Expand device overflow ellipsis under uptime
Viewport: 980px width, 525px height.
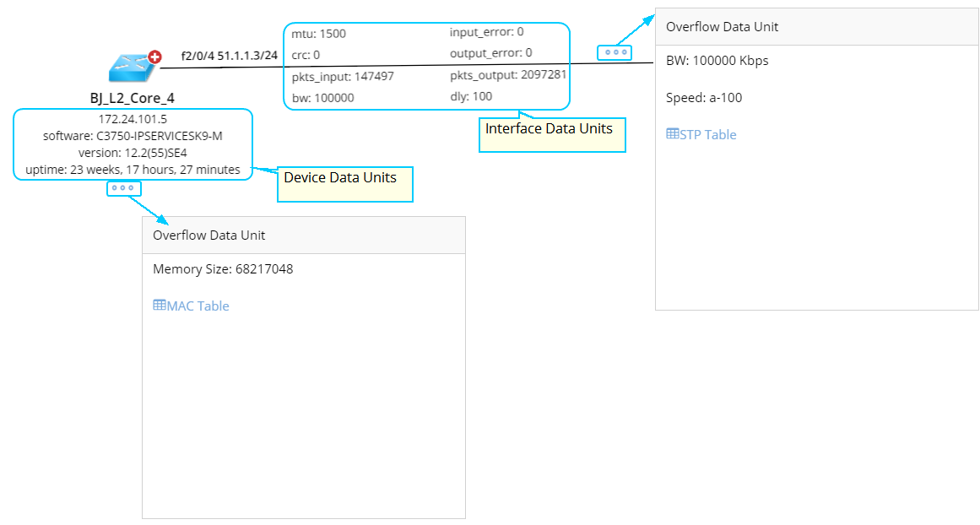tap(124, 188)
